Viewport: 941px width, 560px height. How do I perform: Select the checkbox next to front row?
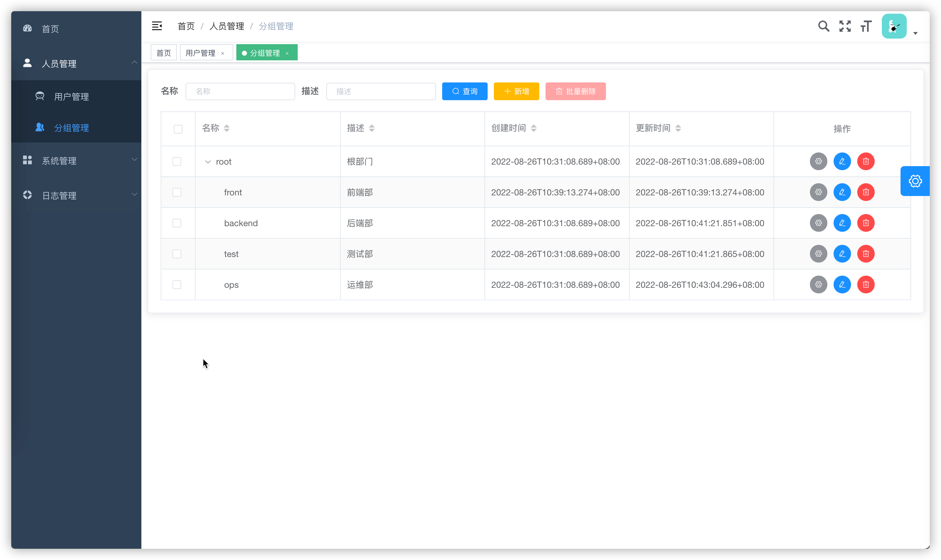tap(177, 193)
